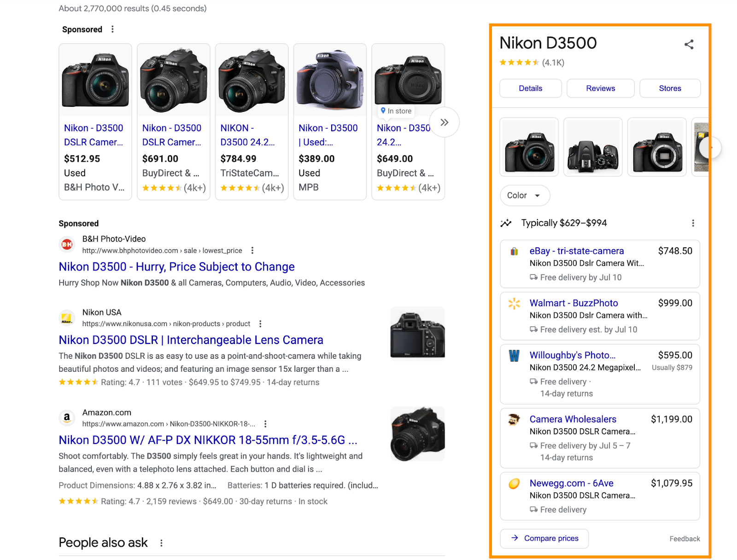
Task: Click the Nikon D3500 panel title
Action: [x=548, y=43]
